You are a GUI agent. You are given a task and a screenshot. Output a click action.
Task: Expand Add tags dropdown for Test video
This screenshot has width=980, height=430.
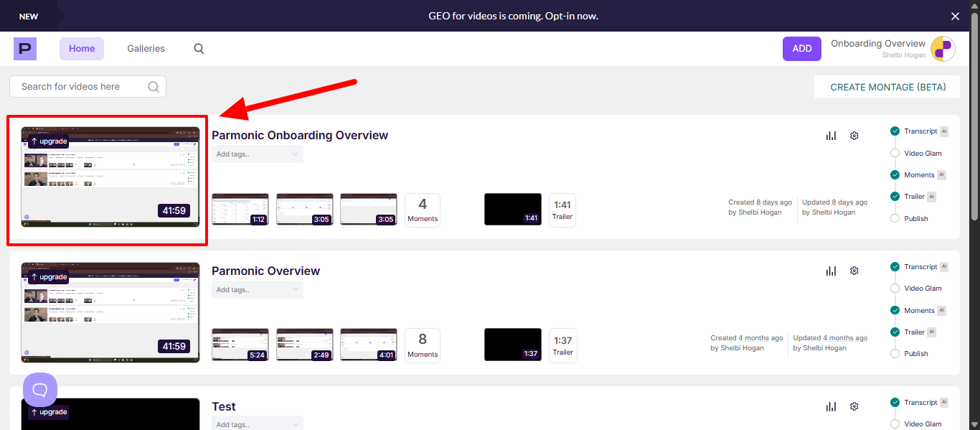point(258,424)
